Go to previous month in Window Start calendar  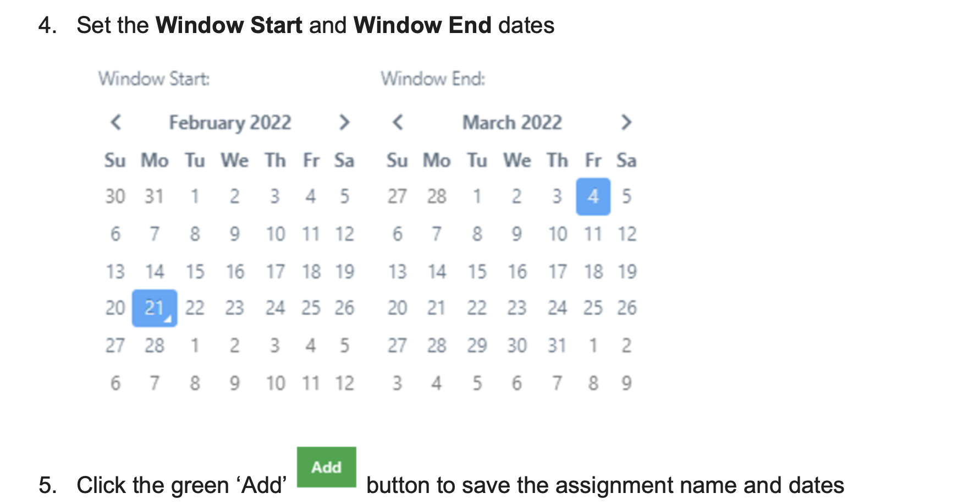[x=115, y=122]
